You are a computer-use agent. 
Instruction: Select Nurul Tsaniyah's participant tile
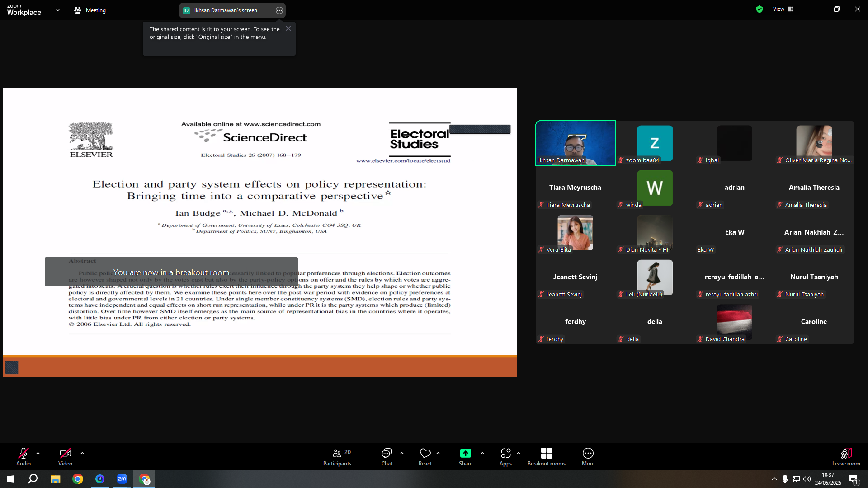tap(814, 277)
